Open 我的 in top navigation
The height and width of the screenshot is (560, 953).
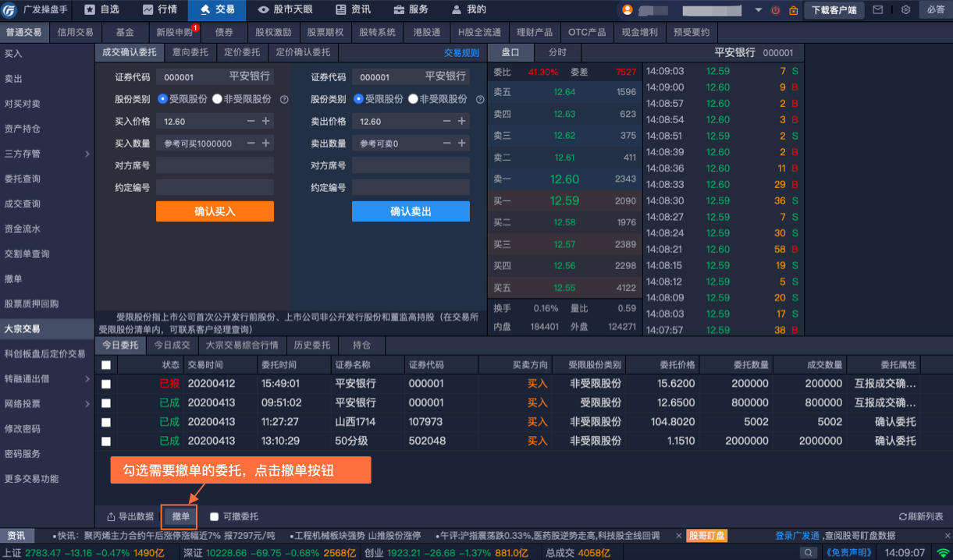(469, 10)
